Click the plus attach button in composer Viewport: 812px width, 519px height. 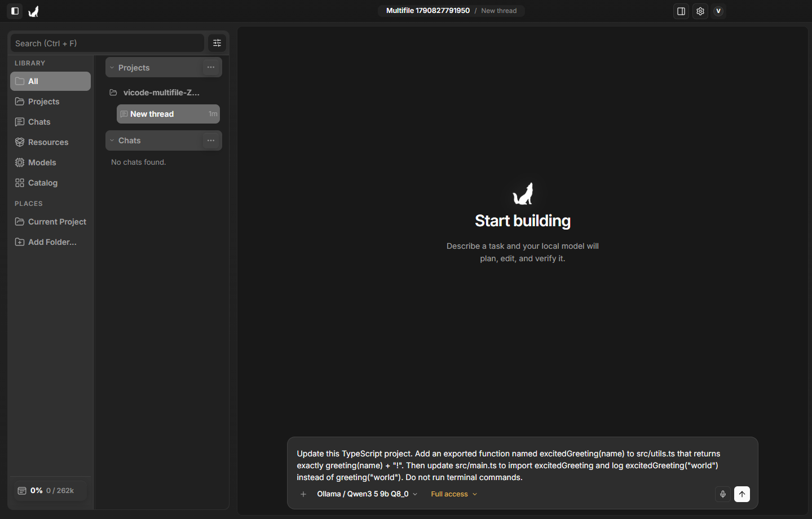303,494
